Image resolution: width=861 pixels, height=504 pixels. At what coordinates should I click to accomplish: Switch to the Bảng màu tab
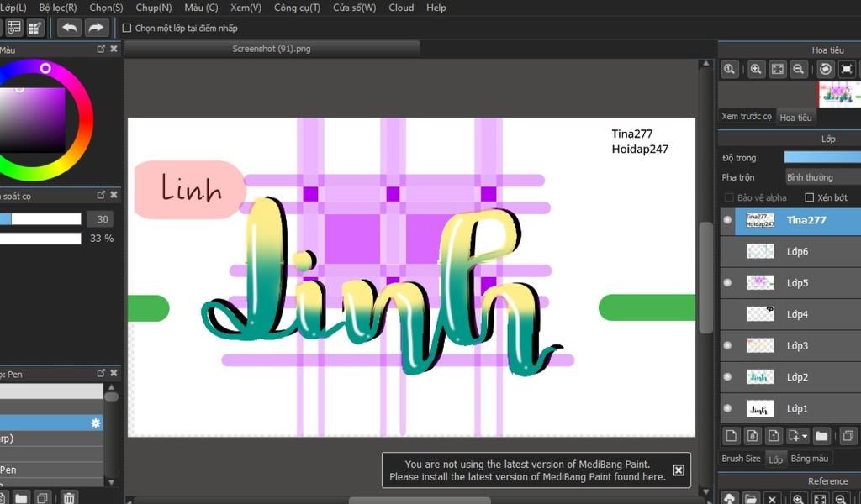click(x=810, y=458)
